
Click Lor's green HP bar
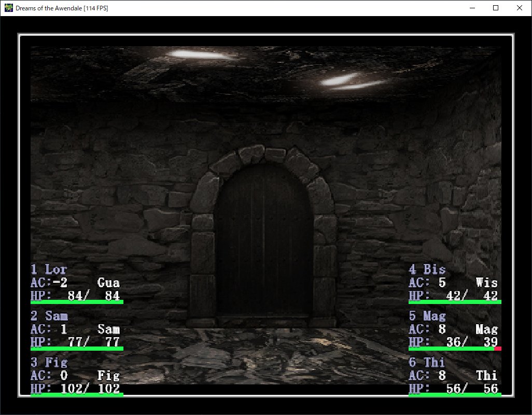click(x=77, y=302)
